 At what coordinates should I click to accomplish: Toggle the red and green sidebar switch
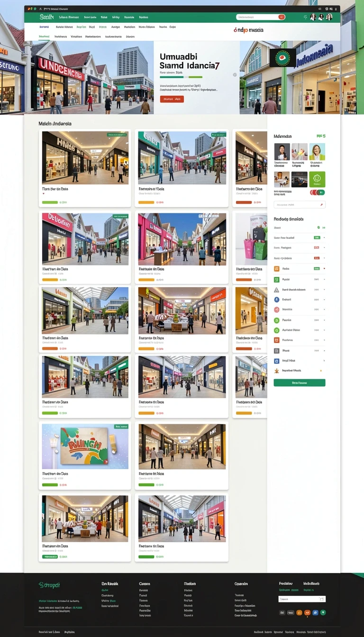pyautogui.click(x=317, y=192)
